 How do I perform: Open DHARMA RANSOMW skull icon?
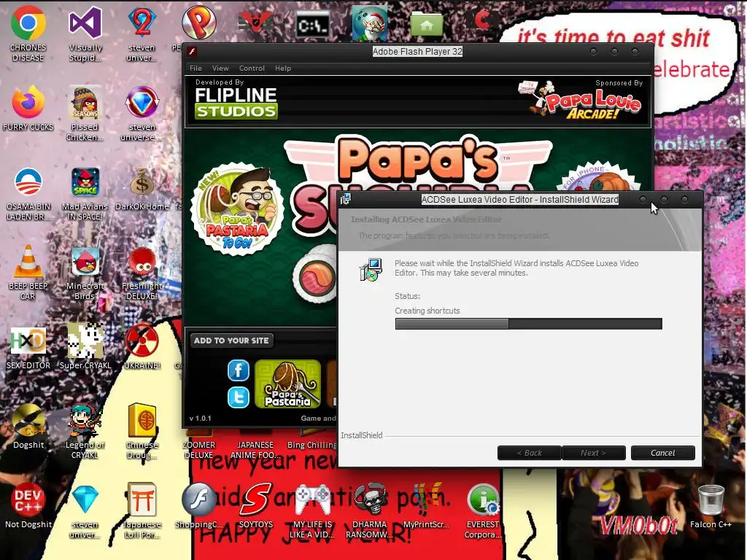coord(370,499)
